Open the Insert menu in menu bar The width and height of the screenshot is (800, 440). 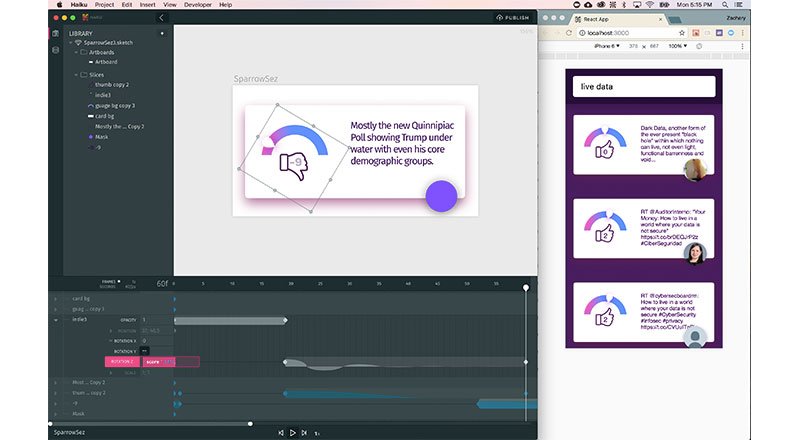tap(146, 5)
